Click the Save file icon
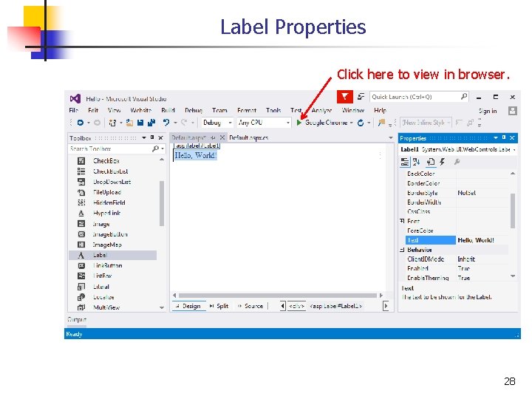This screenshot has height=399, width=532. click(x=140, y=123)
